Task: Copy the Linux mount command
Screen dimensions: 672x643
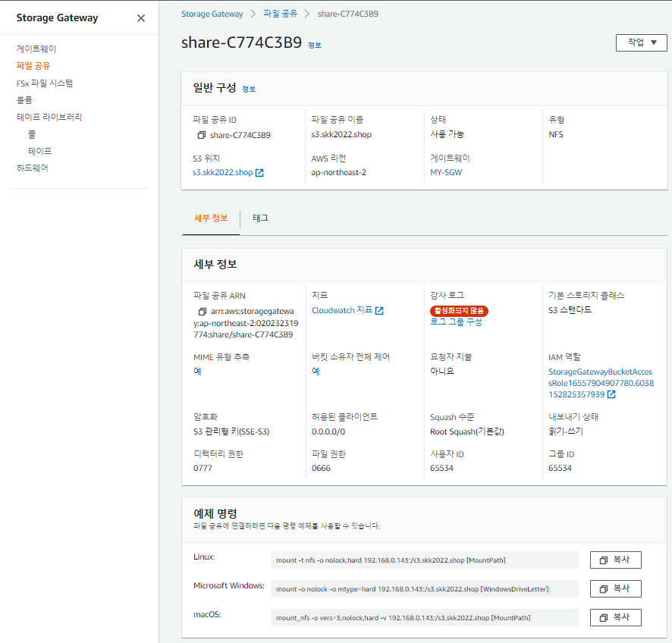Action: coord(615,560)
